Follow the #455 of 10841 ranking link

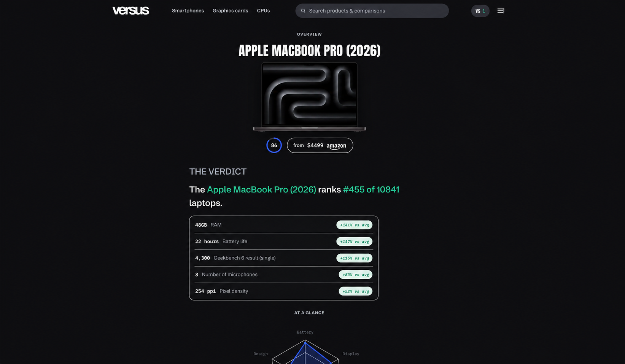coord(371,189)
